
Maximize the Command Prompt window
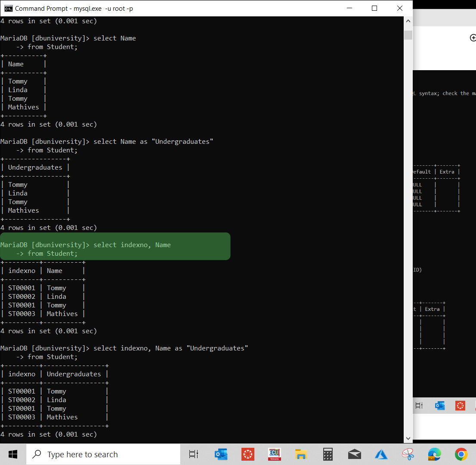(374, 8)
